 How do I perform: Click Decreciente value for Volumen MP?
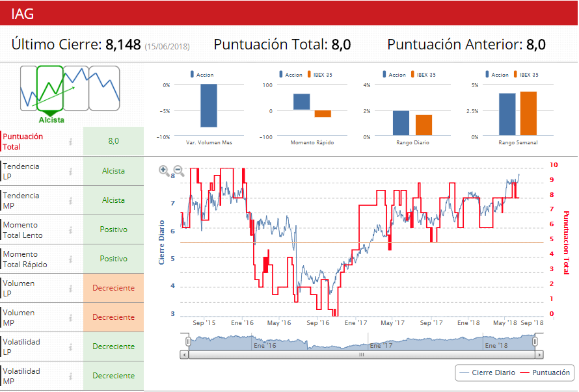click(113, 317)
